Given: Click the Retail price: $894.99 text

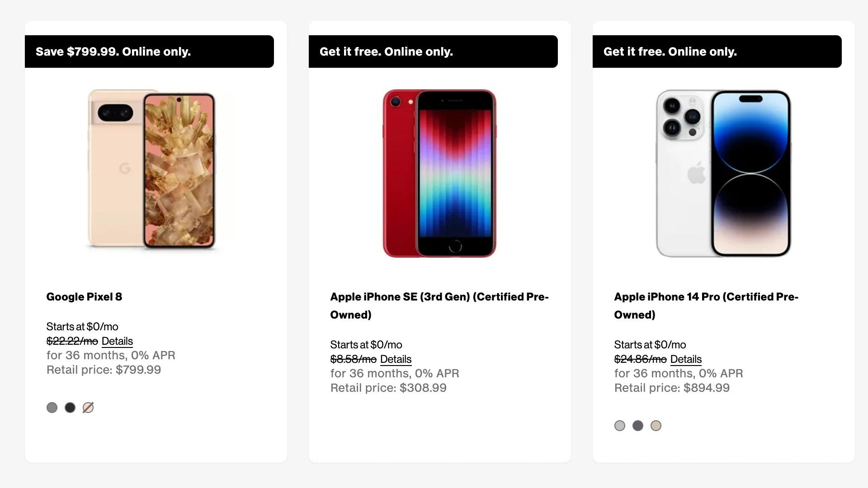Looking at the screenshot, I should point(672,388).
